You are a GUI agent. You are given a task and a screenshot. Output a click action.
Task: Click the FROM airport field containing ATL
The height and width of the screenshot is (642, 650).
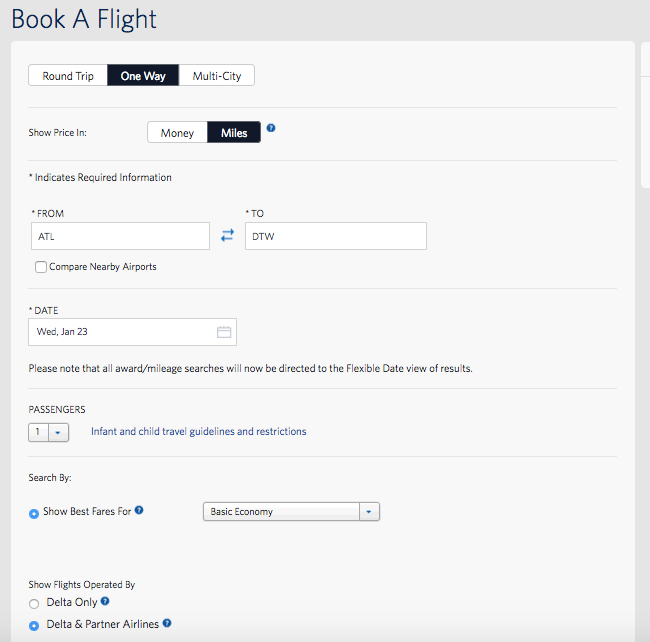[x=120, y=236]
